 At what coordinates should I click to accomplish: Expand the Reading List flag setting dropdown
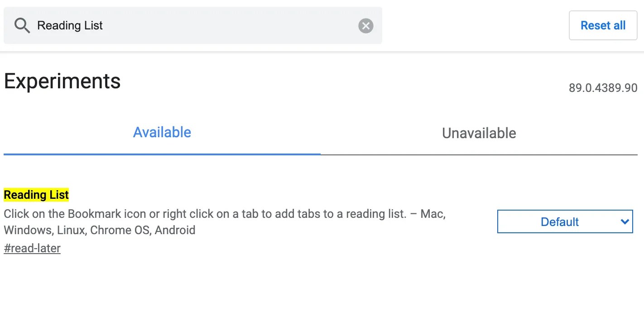(565, 221)
